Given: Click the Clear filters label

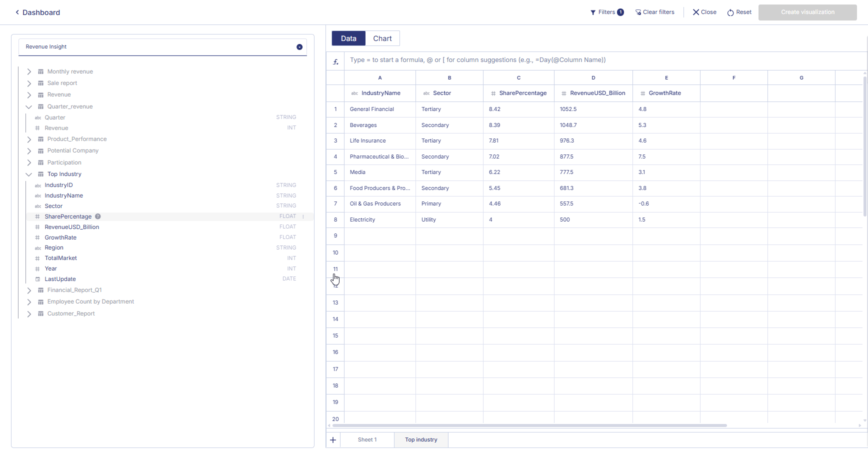Looking at the screenshot, I should pos(658,12).
